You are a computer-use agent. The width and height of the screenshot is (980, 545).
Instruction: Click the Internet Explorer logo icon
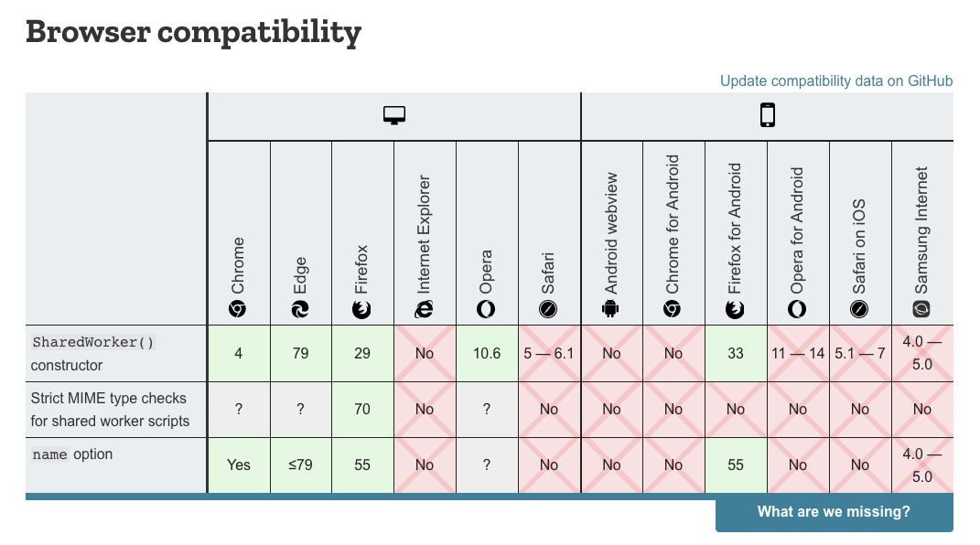[x=424, y=309]
